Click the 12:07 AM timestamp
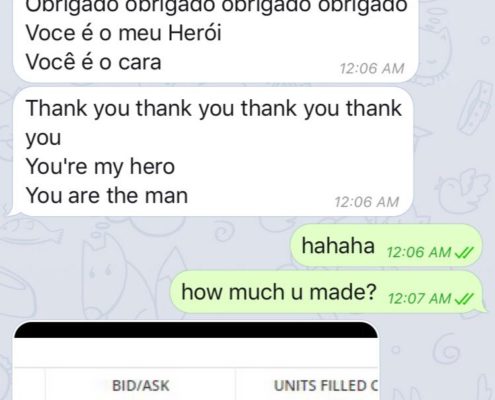The image size is (495, 400). coord(419,298)
